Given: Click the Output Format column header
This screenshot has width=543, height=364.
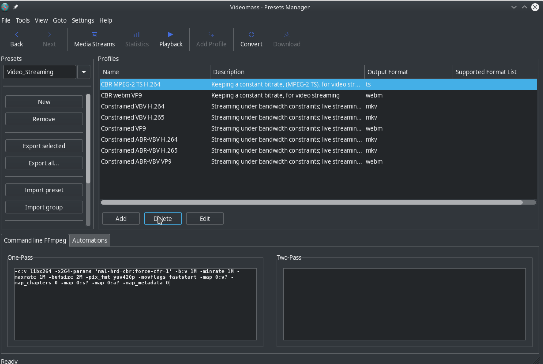Looking at the screenshot, I should [409, 72].
